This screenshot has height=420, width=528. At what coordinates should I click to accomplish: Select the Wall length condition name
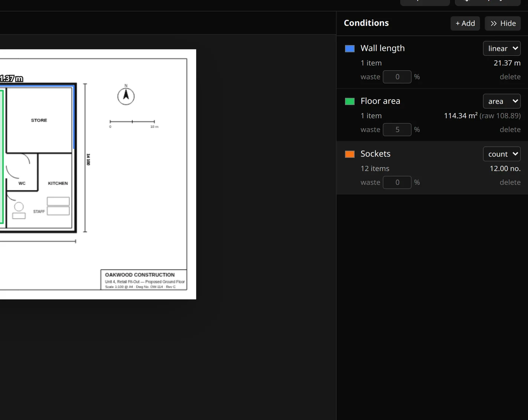pyautogui.click(x=382, y=48)
